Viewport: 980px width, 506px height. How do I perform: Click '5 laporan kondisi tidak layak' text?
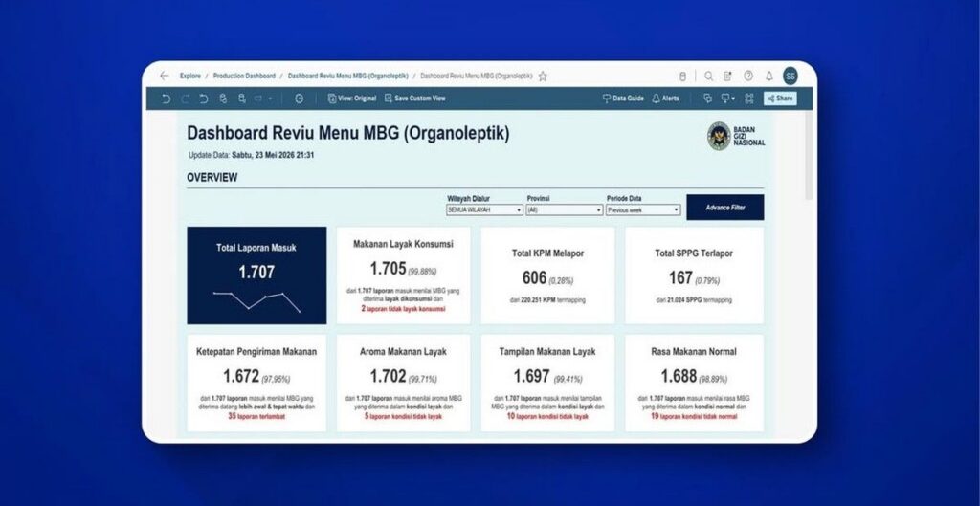(x=403, y=416)
